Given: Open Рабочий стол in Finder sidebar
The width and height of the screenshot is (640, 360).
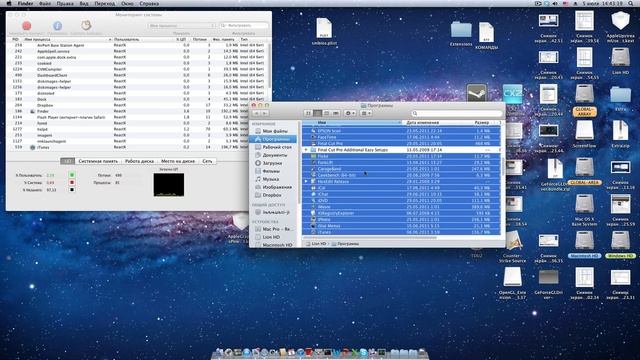Looking at the screenshot, I should coord(277,147).
